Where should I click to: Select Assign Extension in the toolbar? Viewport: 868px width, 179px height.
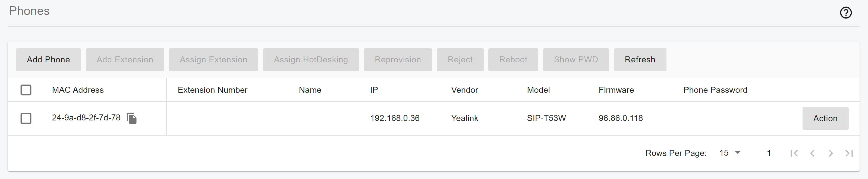[x=213, y=60]
